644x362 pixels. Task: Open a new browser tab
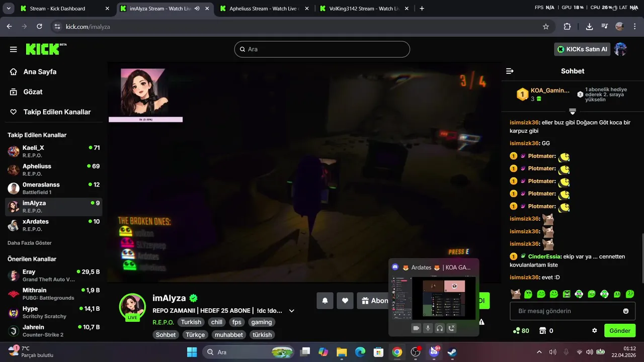point(422,9)
